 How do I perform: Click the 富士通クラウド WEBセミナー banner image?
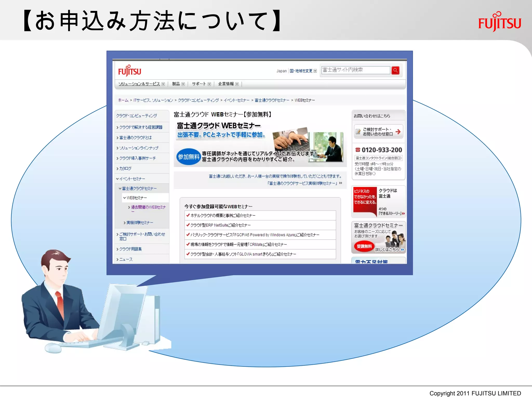point(260,144)
